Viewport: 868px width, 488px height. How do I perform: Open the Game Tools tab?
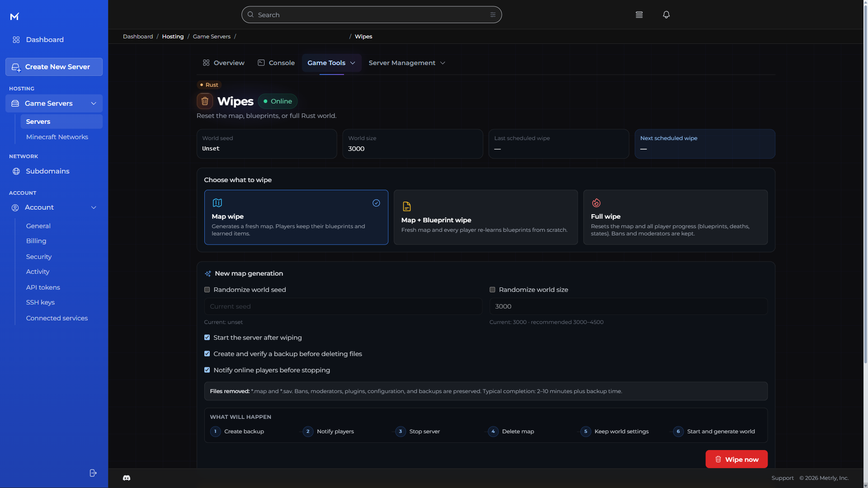pyautogui.click(x=332, y=63)
